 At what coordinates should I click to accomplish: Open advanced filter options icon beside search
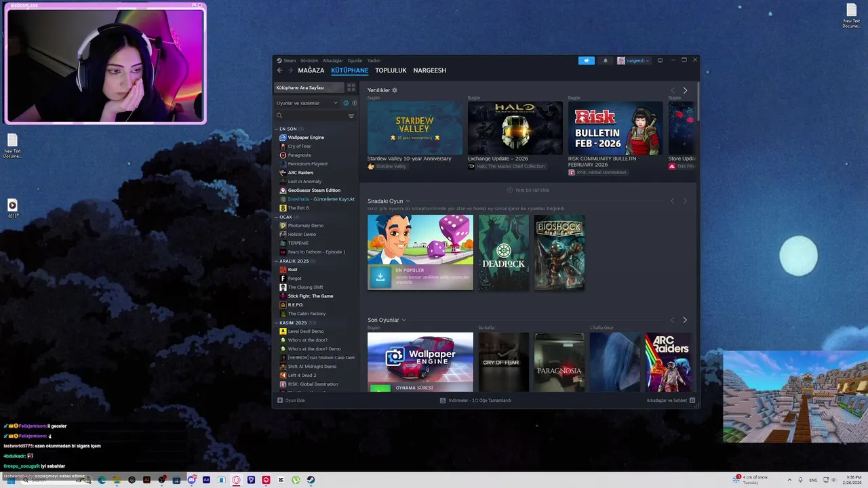(x=351, y=116)
